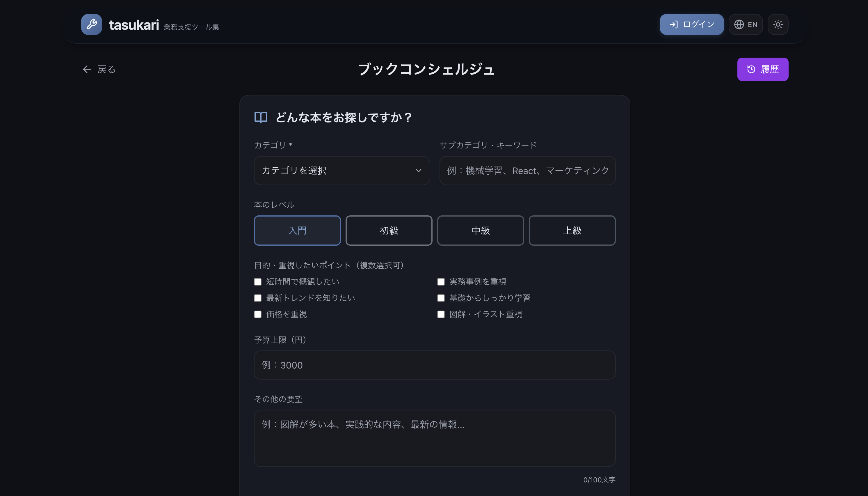The width and height of the screenshot is (868, 496).
Task: Click the 予算上限 budget input field
Action: 434,365
